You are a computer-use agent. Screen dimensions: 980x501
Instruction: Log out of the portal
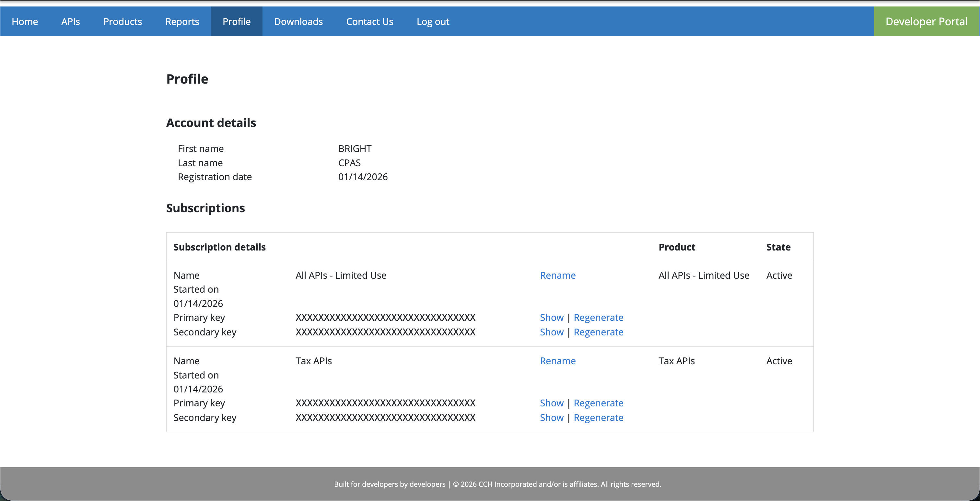pos(433,22)
